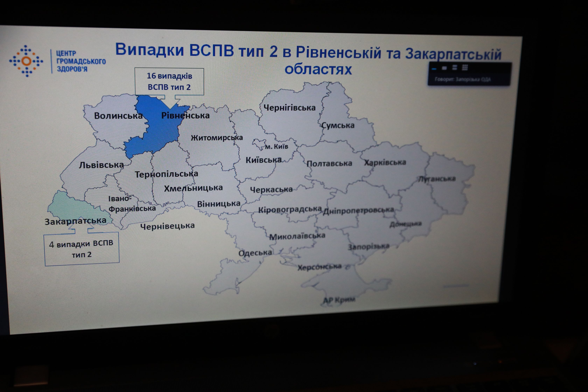Click the Центр громадського здоров'я logo

(x=26, y=61)
